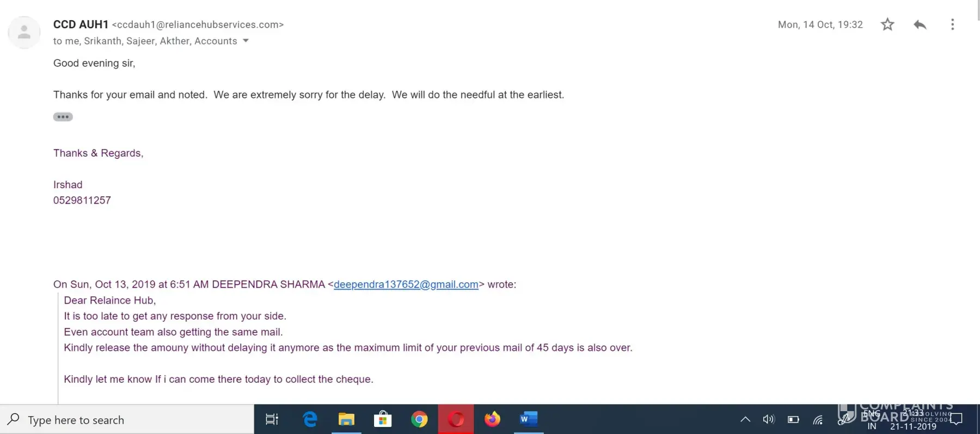Launch Microsoft Edge from taskbar

coord(310,419)
